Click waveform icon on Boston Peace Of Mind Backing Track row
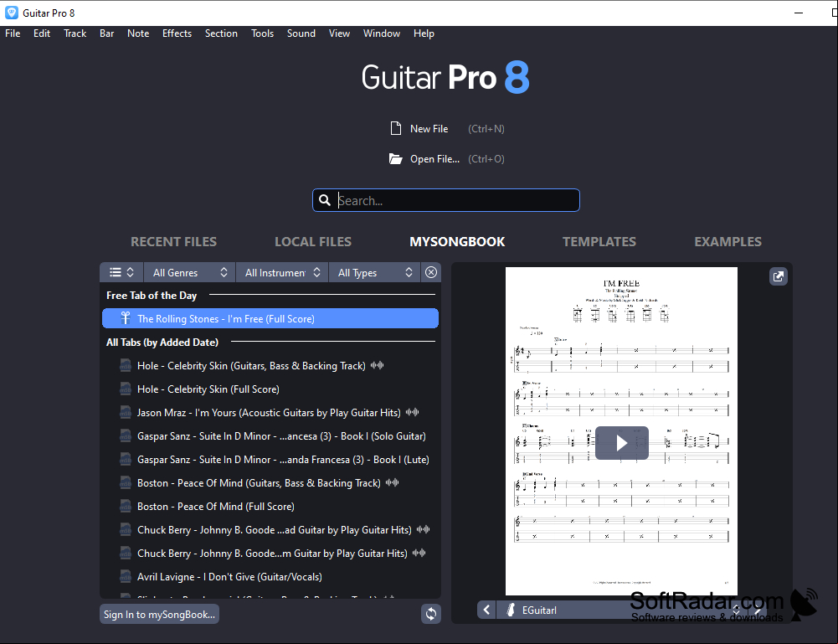838x644 pixels. coord(393,482)
